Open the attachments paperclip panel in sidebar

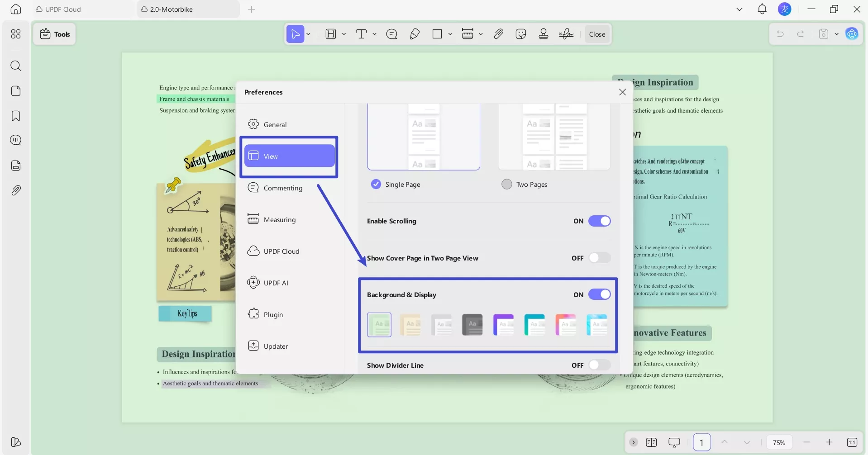click(x=16, y=190)
